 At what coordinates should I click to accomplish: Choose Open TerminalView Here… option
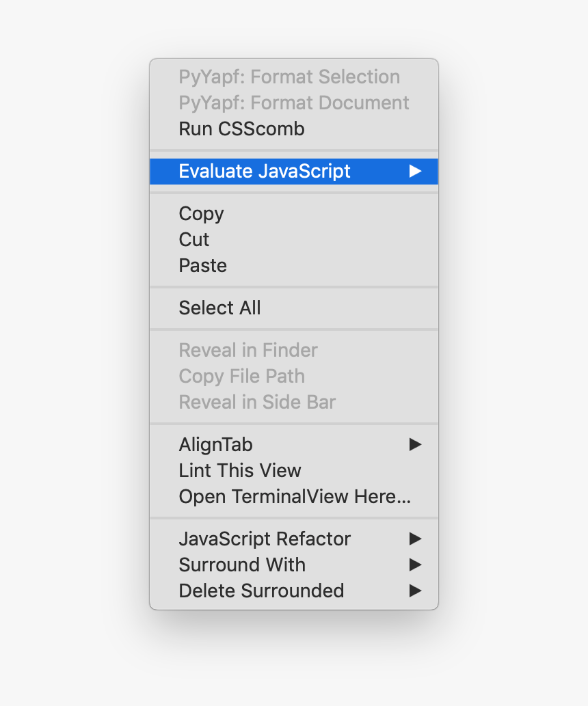pyautogui.click(x=294, y=497)
